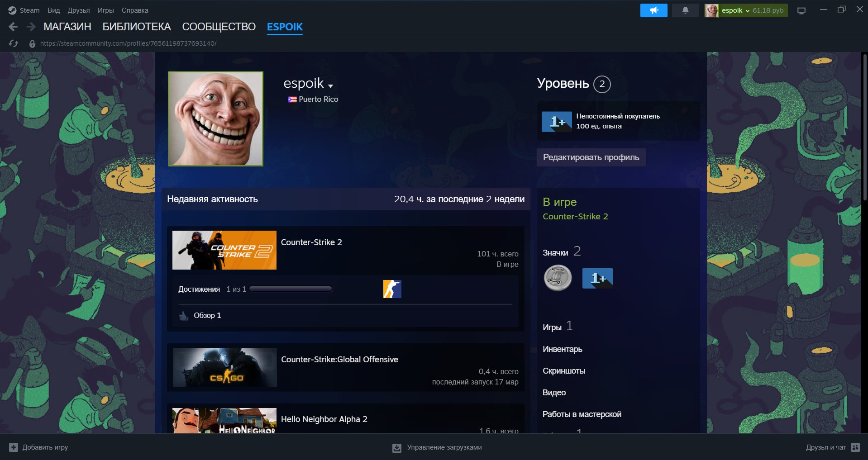This screenshot has height=460, width=868.
Task: Click the level 2 circle badge
Action: point(602,84)
